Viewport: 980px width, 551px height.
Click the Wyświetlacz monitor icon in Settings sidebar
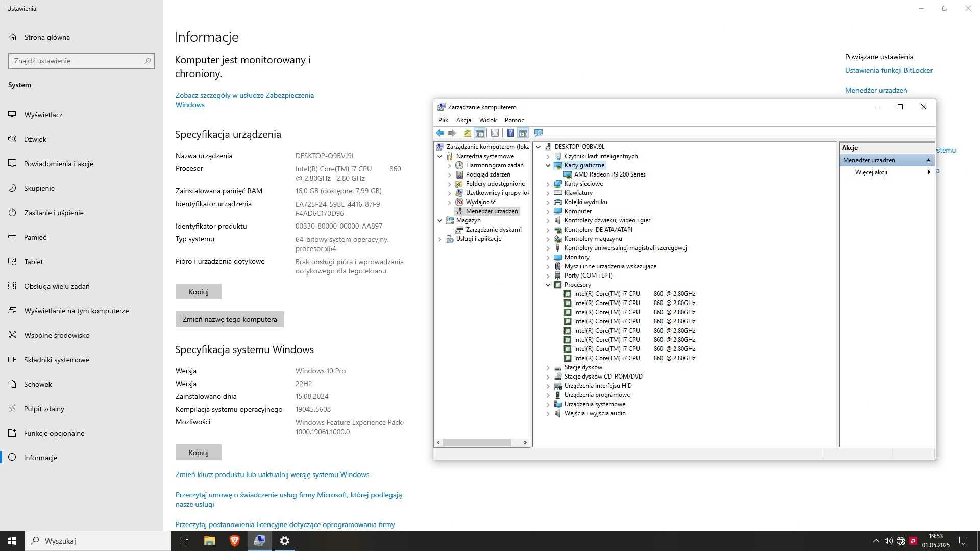click(x=12, y=115)
